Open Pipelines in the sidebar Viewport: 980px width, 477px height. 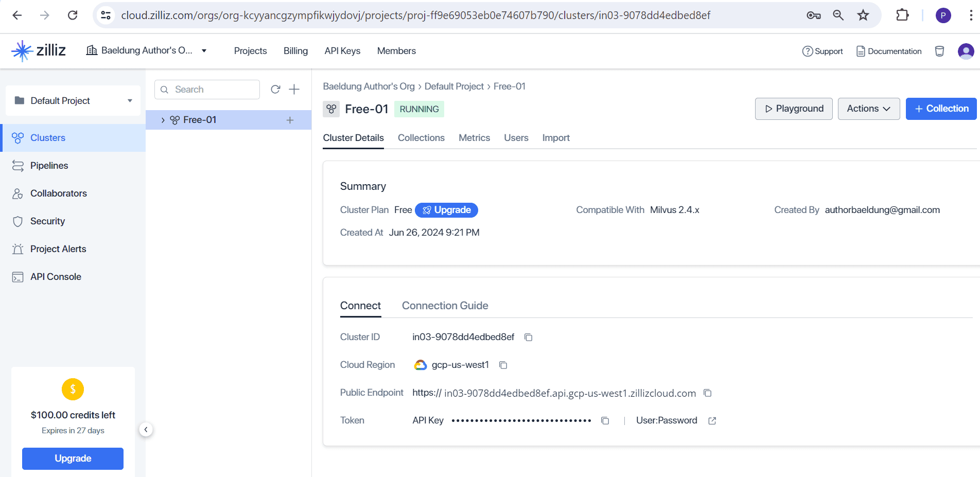click(x=49, y=166)
